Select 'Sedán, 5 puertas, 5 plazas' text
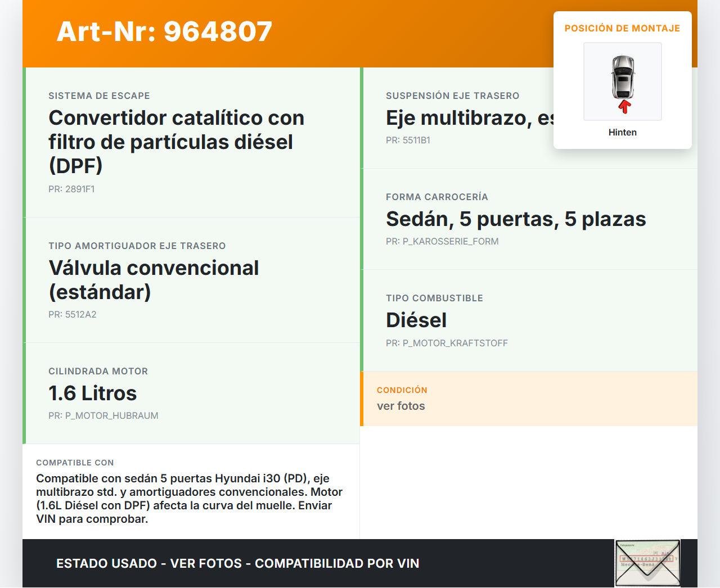720x588 pixels. (516, 219)
